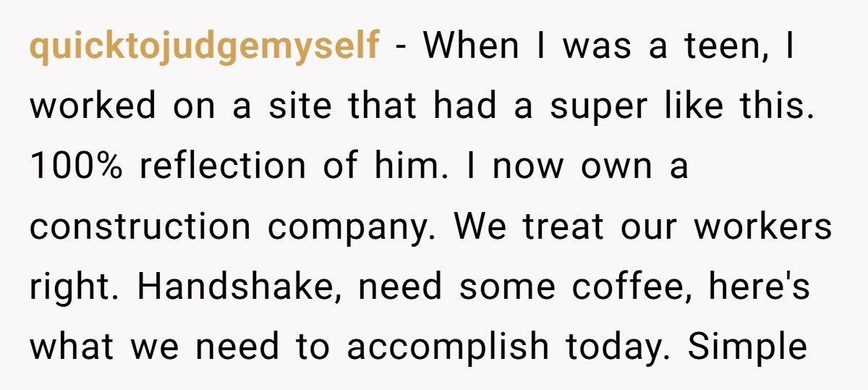
Task: Click the word "accomplish"
Action: (x=446, y=347)
